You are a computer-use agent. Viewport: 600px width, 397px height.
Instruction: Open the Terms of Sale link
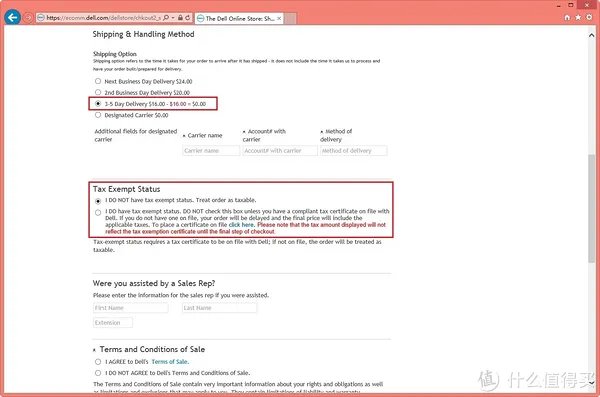tap(170, 362)
